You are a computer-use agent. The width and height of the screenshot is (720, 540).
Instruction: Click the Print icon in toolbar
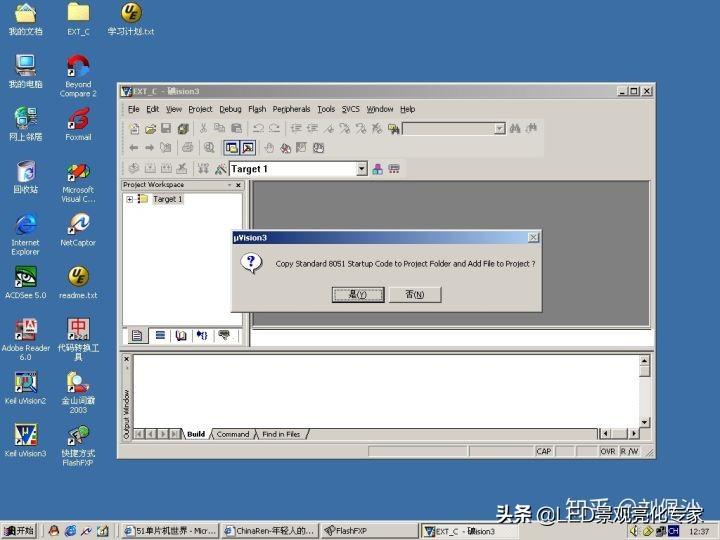[x=187, y=148]
